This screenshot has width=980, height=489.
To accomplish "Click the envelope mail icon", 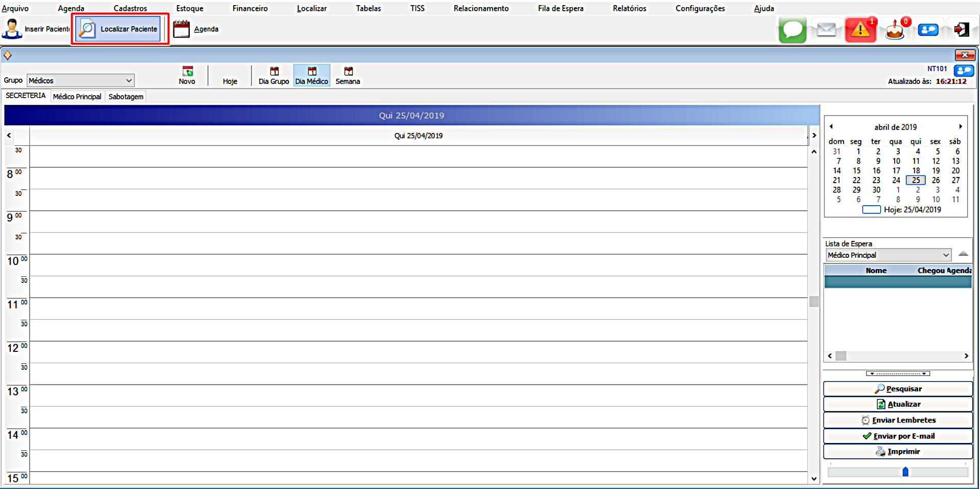I will pyautogui.click(x=826, y=30).
